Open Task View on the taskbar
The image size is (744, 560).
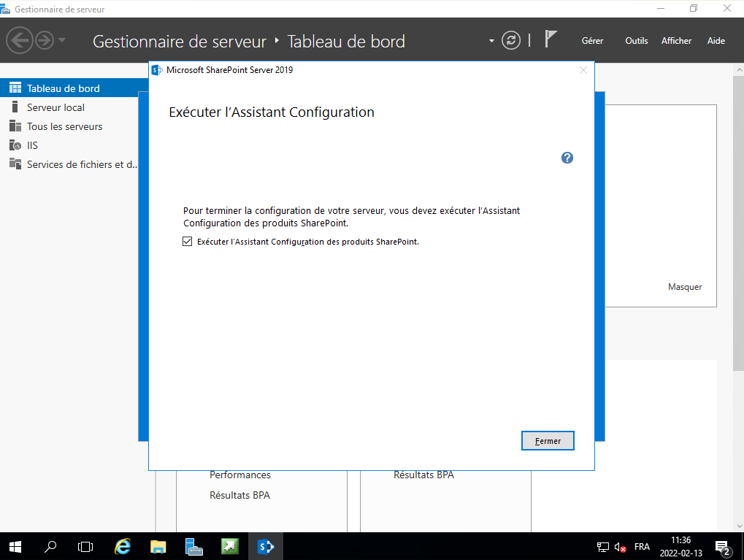(85, 547)
